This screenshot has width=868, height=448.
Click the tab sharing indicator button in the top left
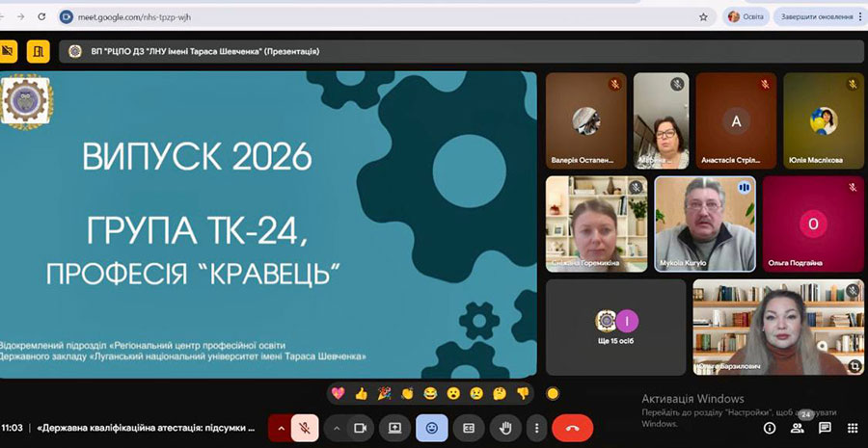click(7, 51)
